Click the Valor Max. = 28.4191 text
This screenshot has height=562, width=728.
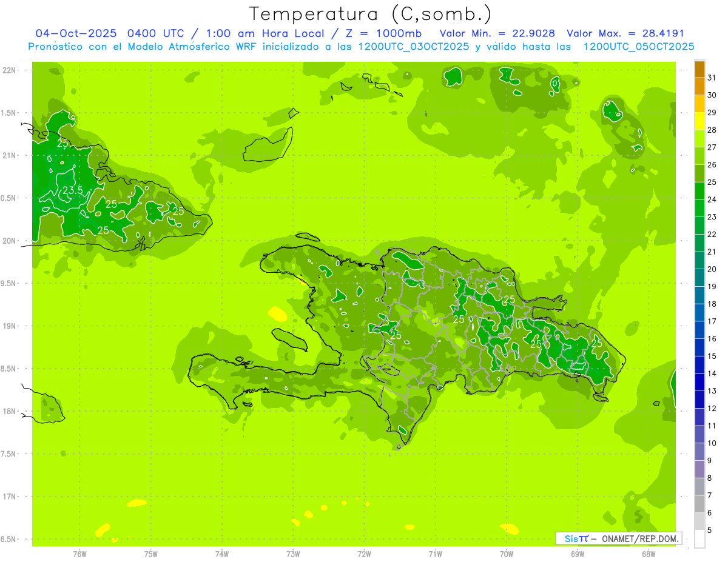tap(625, 33)
